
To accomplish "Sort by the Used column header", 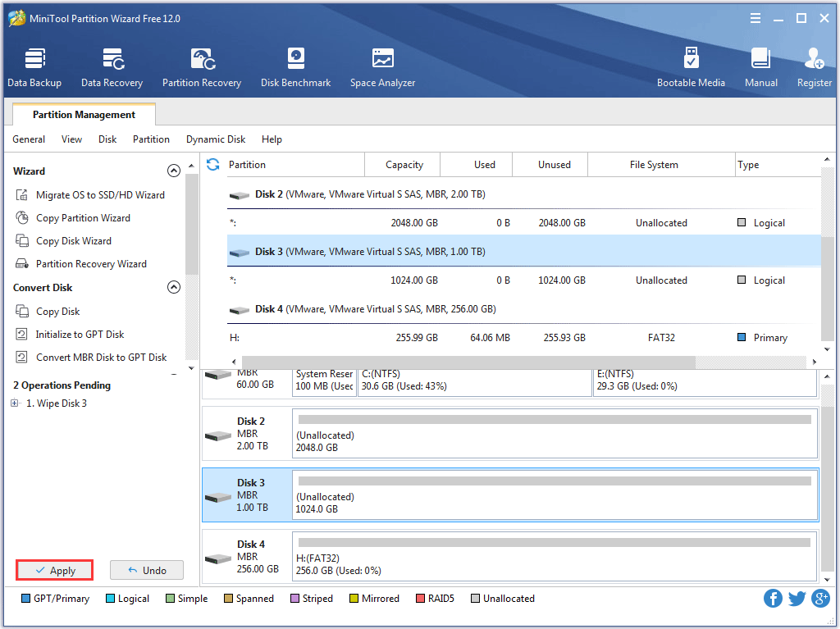I will point(477,165).
